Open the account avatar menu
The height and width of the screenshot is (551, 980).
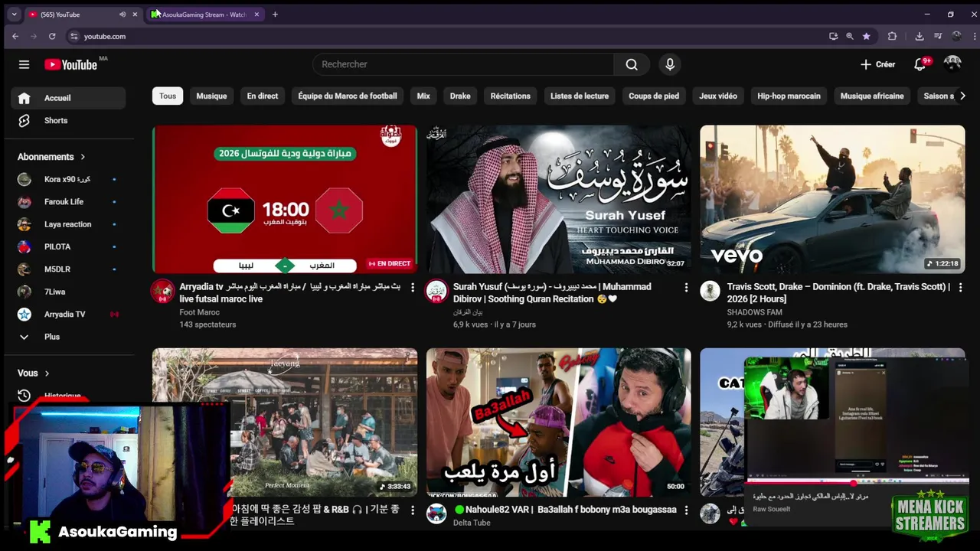tap(952, 64)
